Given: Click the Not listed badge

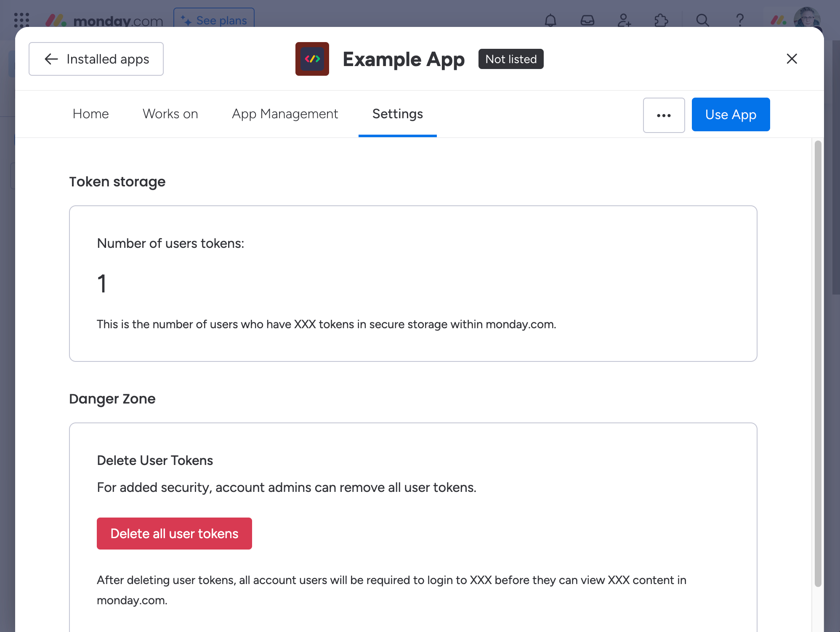Looking at the screenshot, I should click(511, 59).
